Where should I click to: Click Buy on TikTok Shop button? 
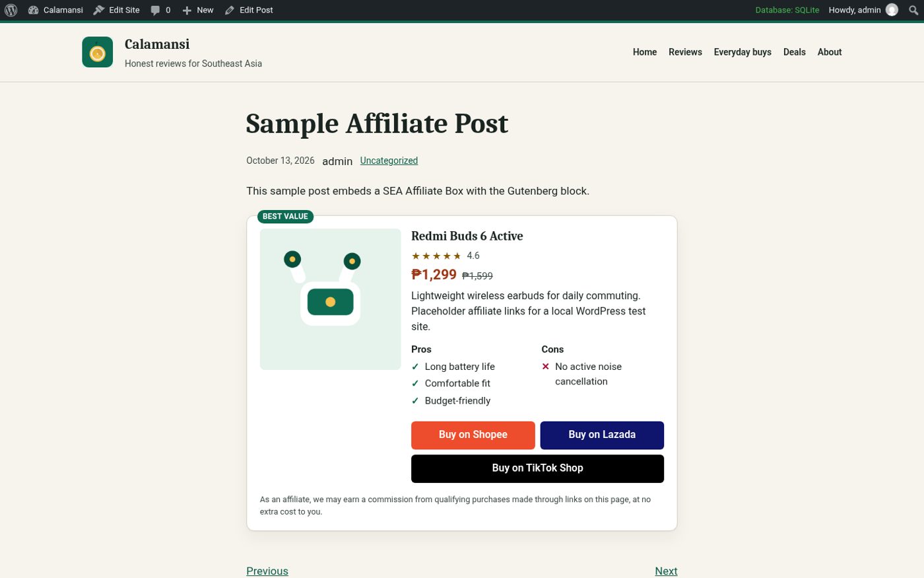tap(537, 468)
